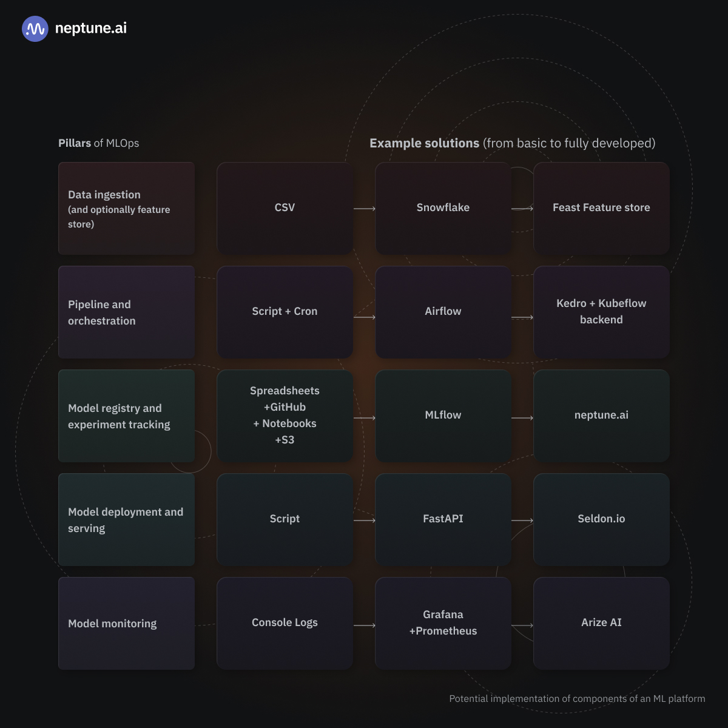Click the neptune.ai brand name text
The image size is (728, 728).
click(x=90, y=28)
